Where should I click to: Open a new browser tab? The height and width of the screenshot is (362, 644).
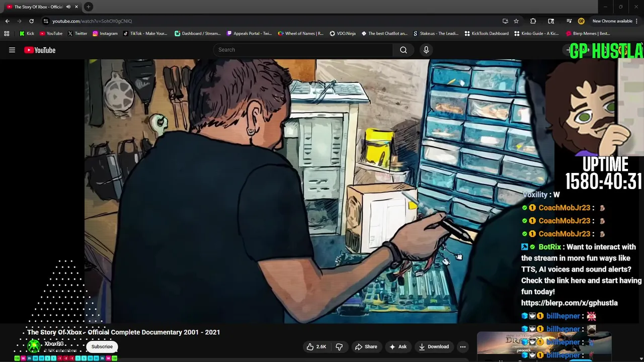88,7
